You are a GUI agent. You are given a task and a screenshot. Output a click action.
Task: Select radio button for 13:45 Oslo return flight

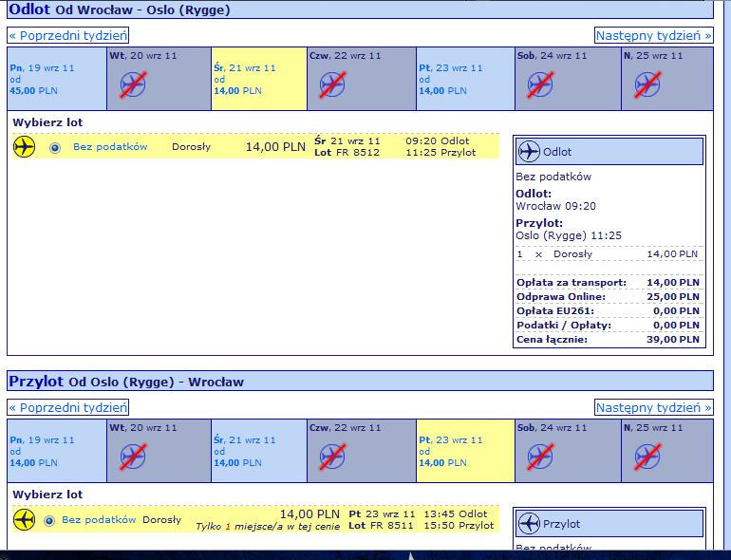pos(49,520)
